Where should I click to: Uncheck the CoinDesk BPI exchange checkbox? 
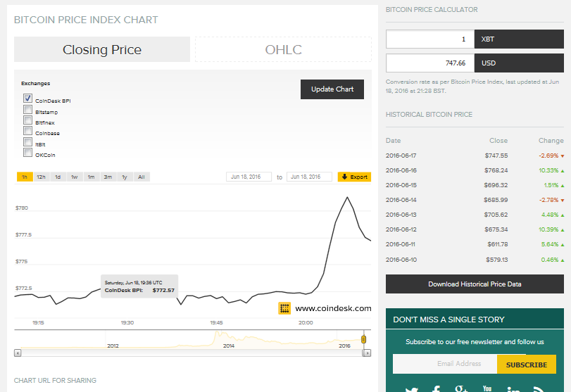click(27, 98)
